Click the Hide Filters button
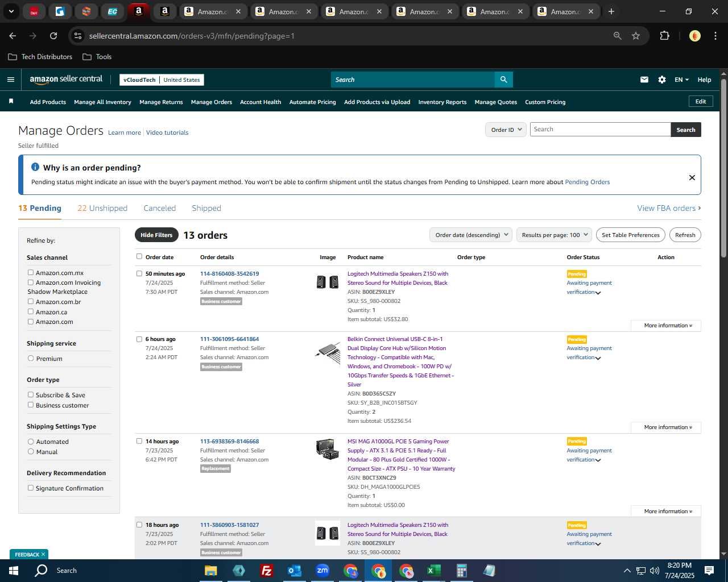The image size is (728, 582). pos(156,235)
